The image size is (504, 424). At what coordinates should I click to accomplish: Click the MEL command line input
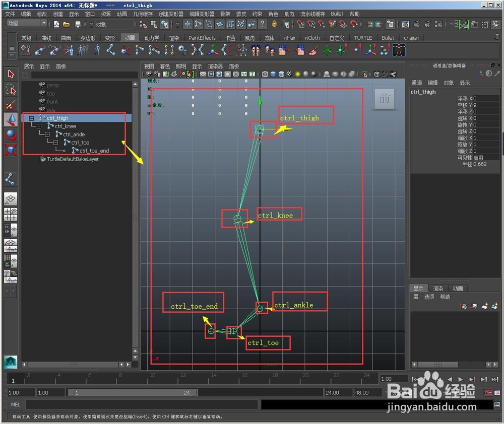point(142,405)
